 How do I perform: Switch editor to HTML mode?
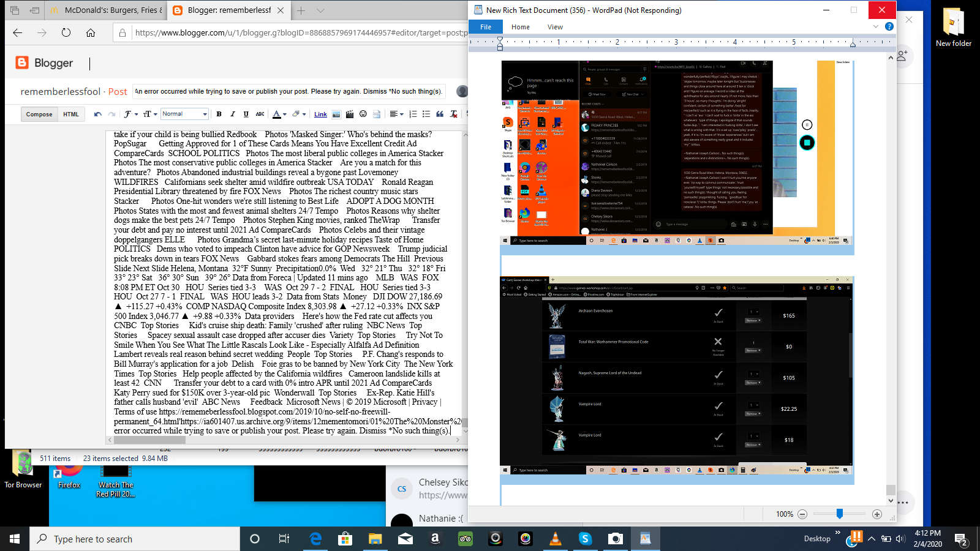click(71, 114)
